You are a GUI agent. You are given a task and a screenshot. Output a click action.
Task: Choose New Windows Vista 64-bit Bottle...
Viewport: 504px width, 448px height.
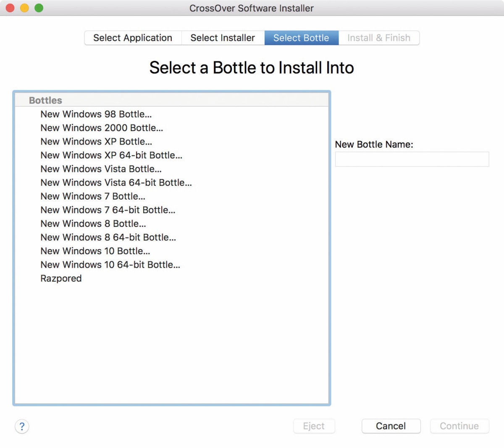pos(172,183)
